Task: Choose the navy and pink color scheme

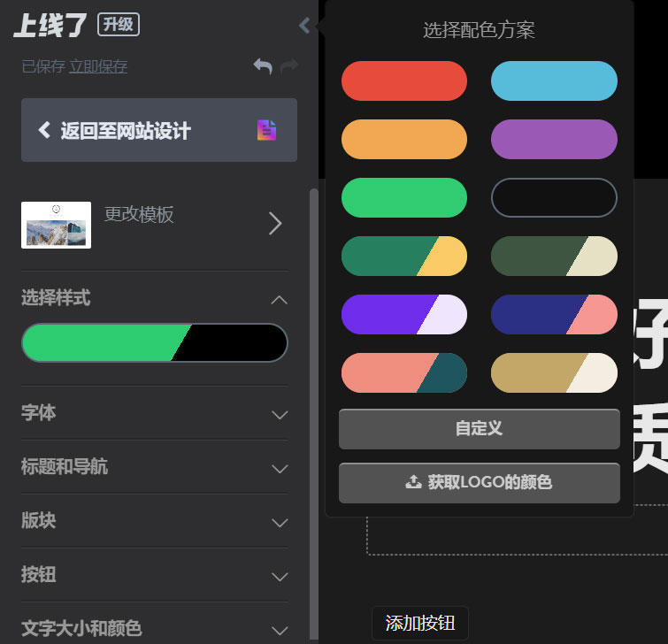Action: [554, 314]
